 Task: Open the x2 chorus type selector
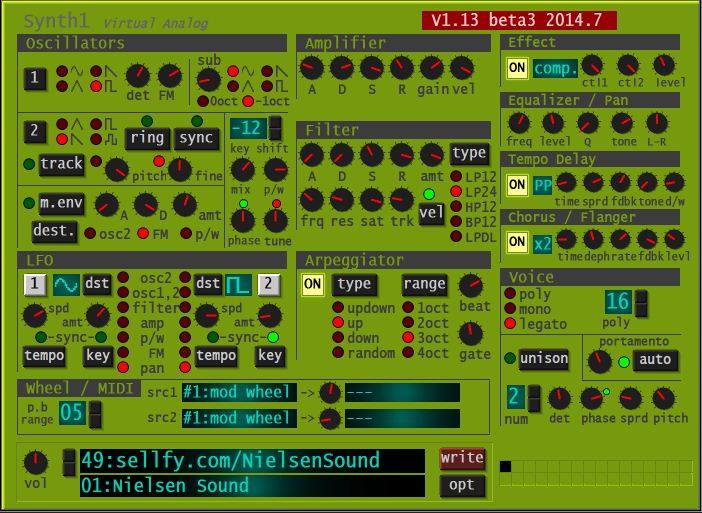point(542,244)
